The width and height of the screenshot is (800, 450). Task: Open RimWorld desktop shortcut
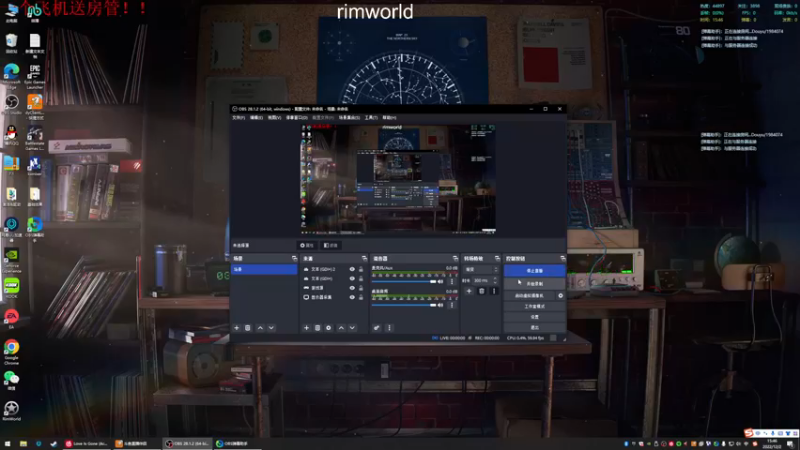11,411
